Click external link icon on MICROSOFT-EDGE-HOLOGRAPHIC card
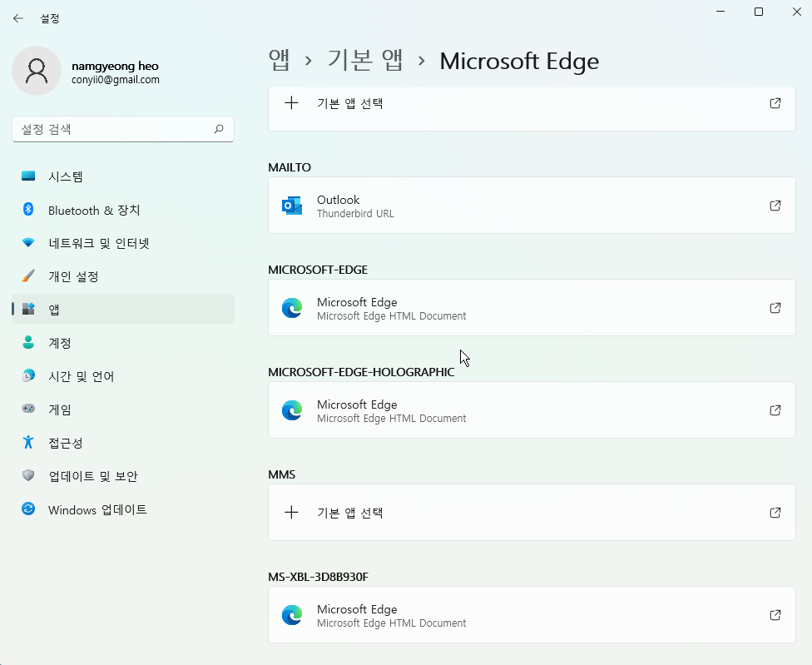The image size is (812, 665). [x=775, y=410]
